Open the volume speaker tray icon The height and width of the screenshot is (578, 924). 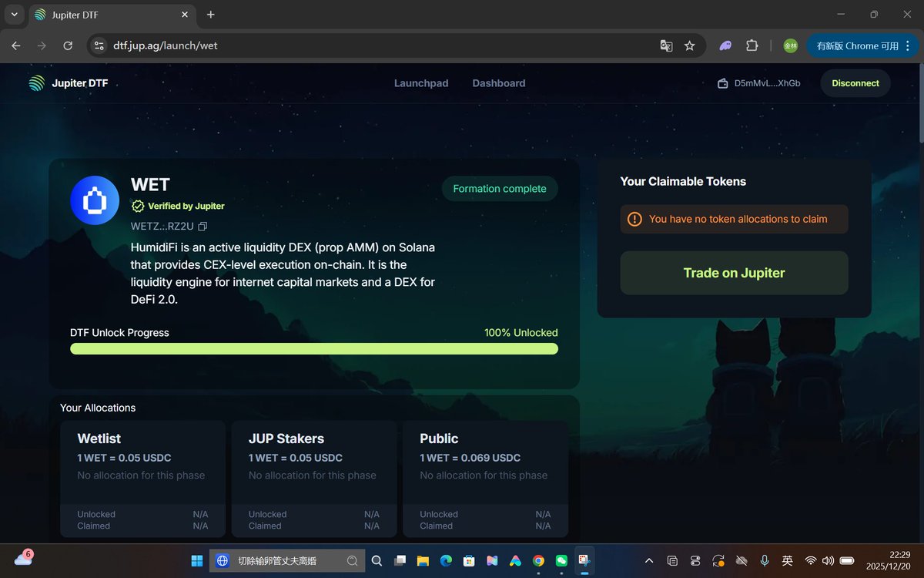pyautogui.click(x=829, y=561)
